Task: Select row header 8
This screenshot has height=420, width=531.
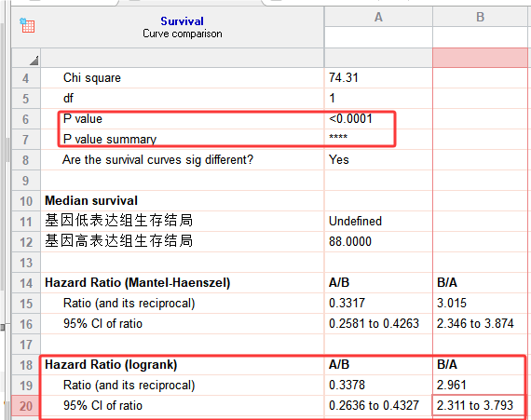Action: click(x=26, y=160)
